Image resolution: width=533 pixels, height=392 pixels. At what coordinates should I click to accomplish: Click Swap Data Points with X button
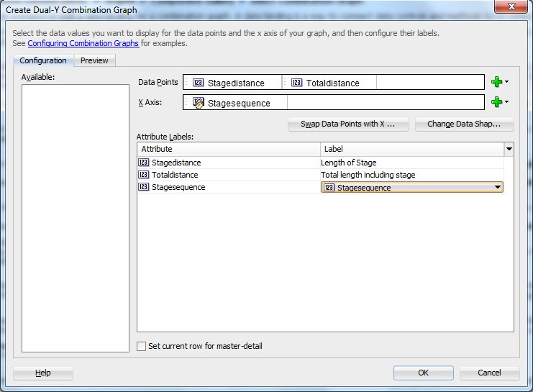[x=348, y=124]
